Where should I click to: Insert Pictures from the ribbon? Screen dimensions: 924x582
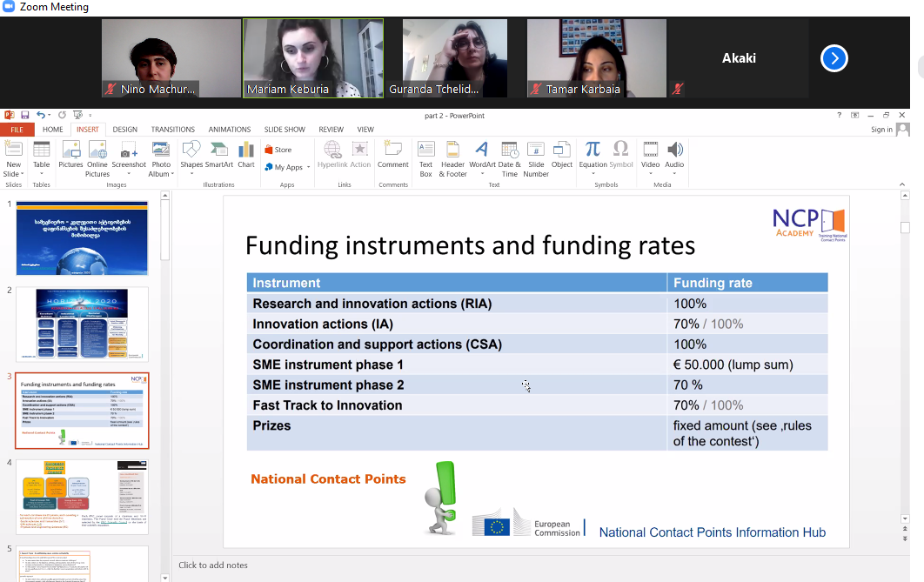pos(70,151)
